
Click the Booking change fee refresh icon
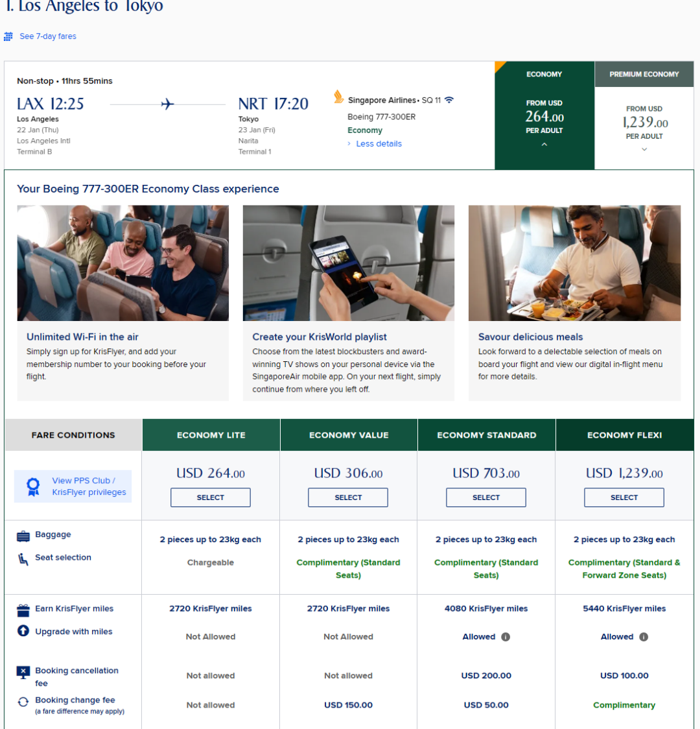(23, 701)
